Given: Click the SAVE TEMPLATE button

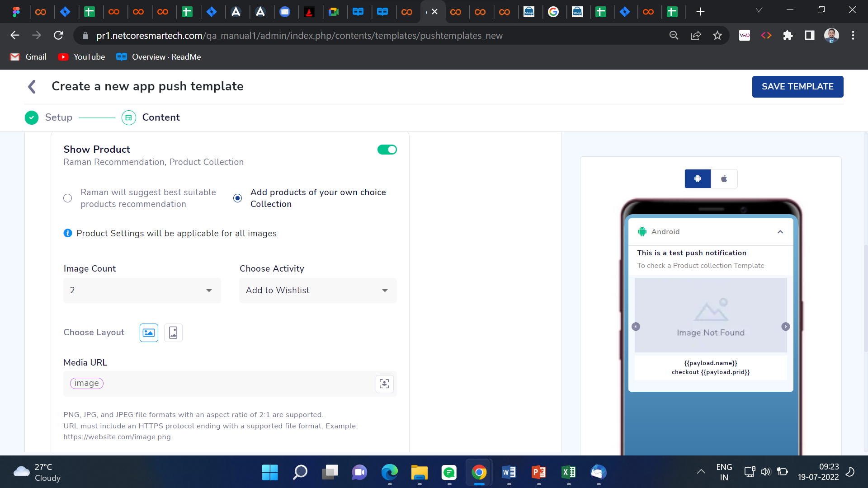Looking at the screenshot, I should [797, 87].
